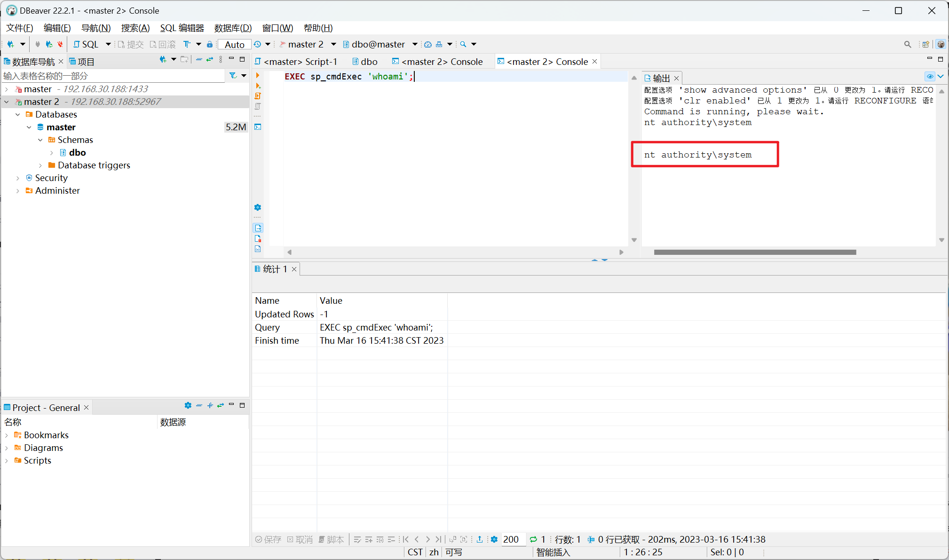The height and width of the screenshot is (560, 949).
Task: Open the fetch size settings gear icon
Action: pos(494,539)
